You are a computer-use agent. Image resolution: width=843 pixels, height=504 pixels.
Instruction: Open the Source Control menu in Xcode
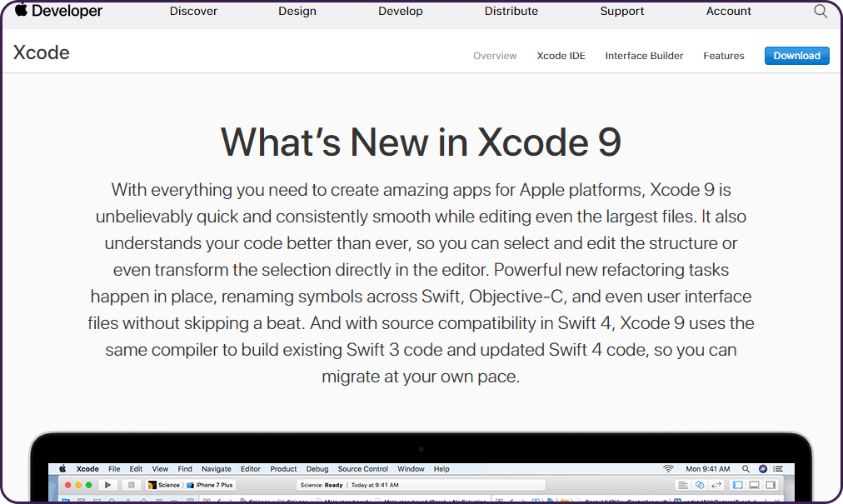tap(362, 469)
